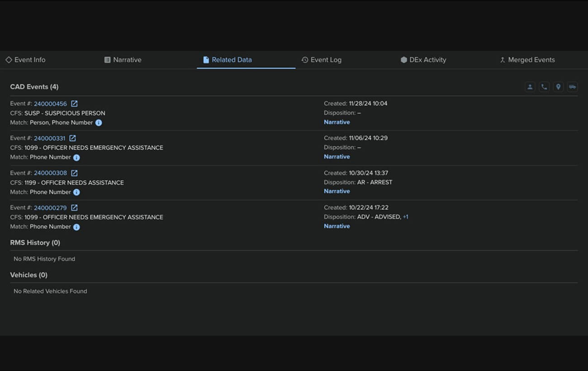The width and height of the screenshot is (588, 371).
Task: Toggle the Vehicle filter icon
Action: [x=572, y=86]
